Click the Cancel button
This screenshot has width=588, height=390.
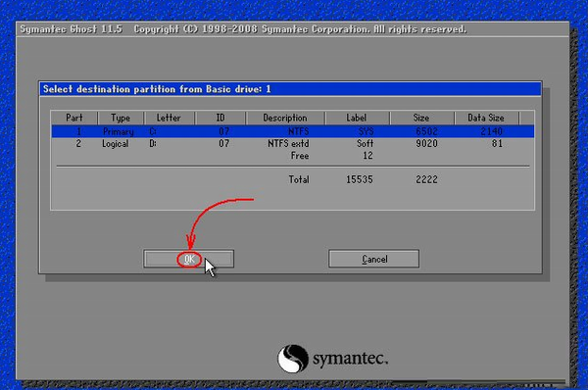click(x=374, y=259)
